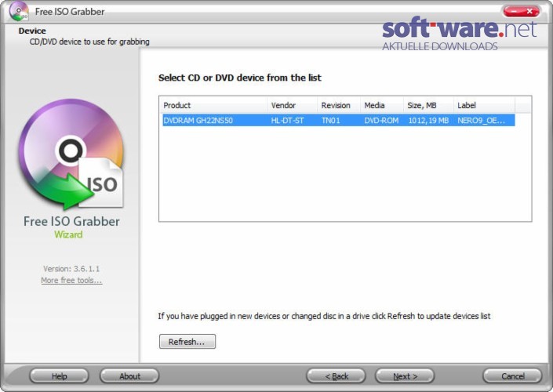The width and height of the screenshot is (553, 392).
Task: Open the More free tools... link
Action: click(x=71, y=280)
